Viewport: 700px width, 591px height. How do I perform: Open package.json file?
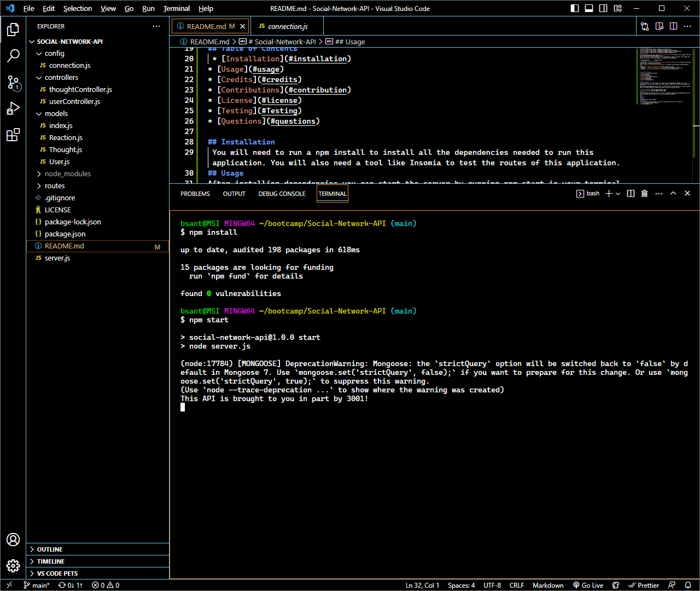coord(97,234)
